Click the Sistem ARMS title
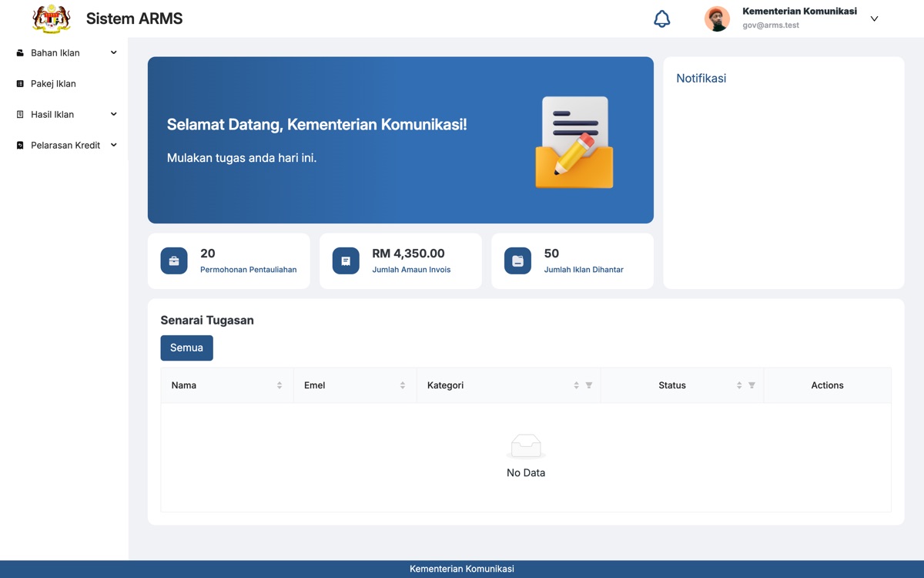924x578 pixels. (135, 18)
